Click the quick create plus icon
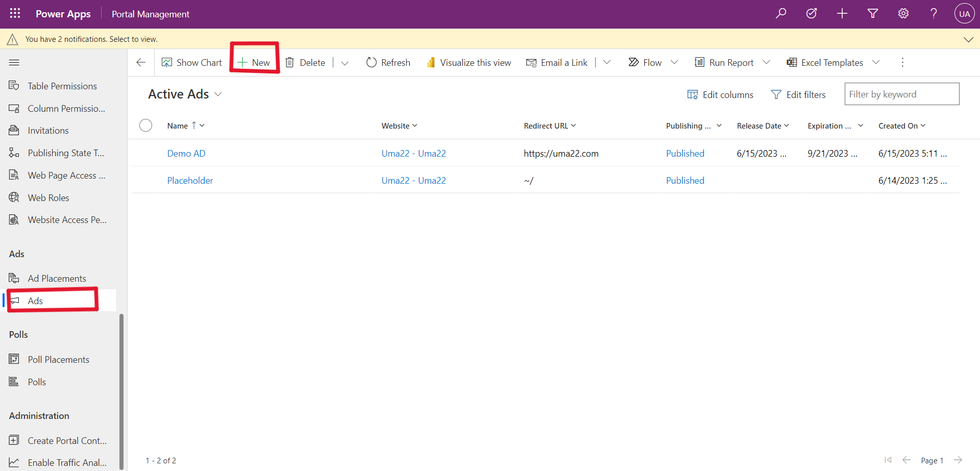The image size is (980, 471). pyautogui.click(x=842, y=14)
